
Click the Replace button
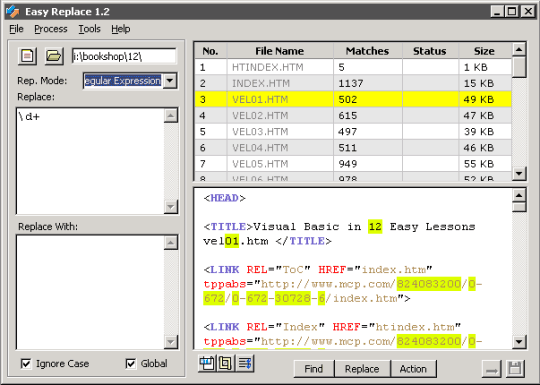[x=362, y=369]
